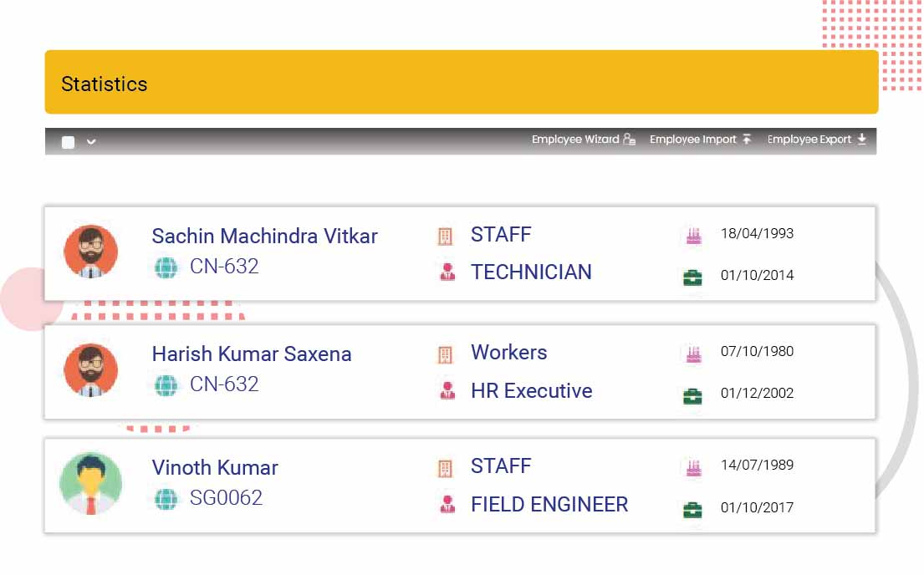Screen dimensions: 924x575
Task: Click the department building icon next to STAFF for Sachin
Action: pyautogui.click(x=447, y=234)
